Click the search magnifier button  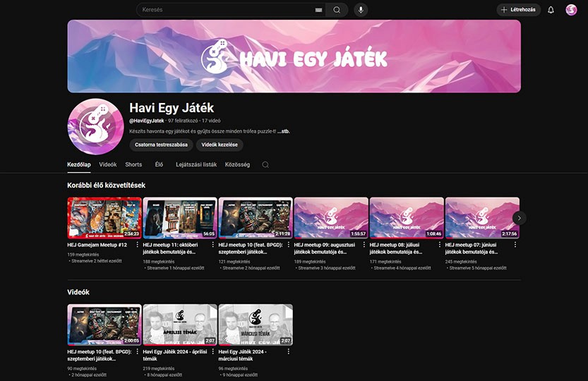[337, 10]
